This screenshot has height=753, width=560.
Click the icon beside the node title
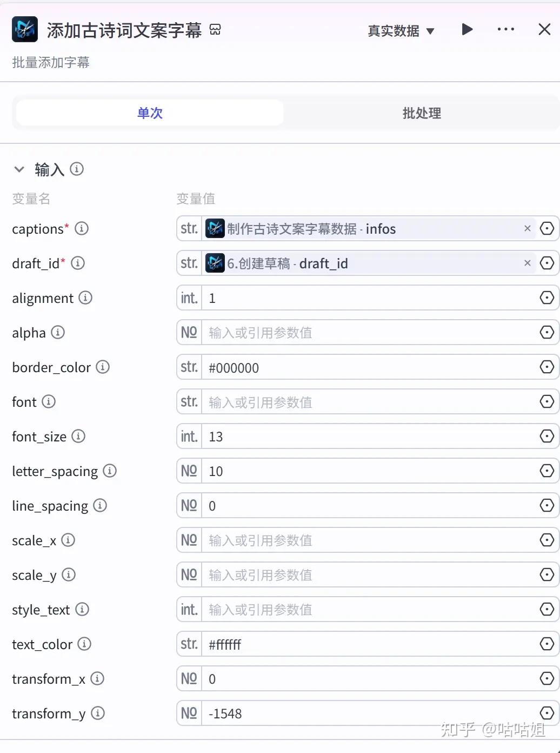pyautogui.click(x=215, y=30)
